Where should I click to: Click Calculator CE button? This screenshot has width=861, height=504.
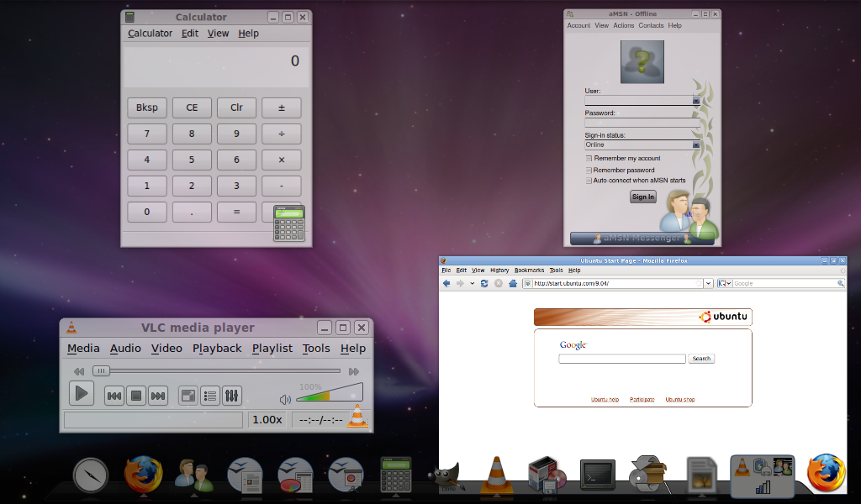pos(192,108)
